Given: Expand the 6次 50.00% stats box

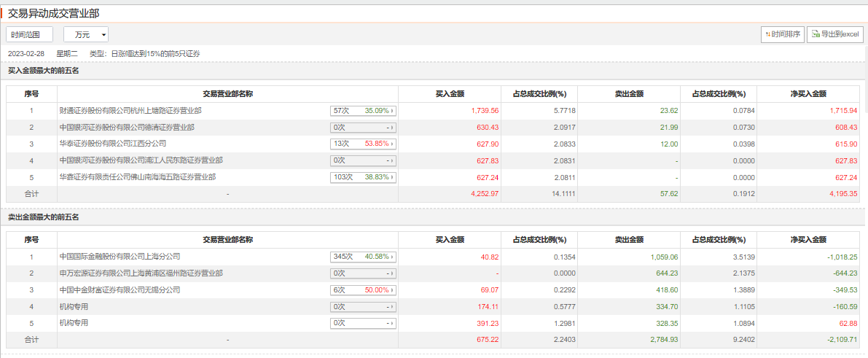Looking at the screenshot, I should click(x=363, y=290).
